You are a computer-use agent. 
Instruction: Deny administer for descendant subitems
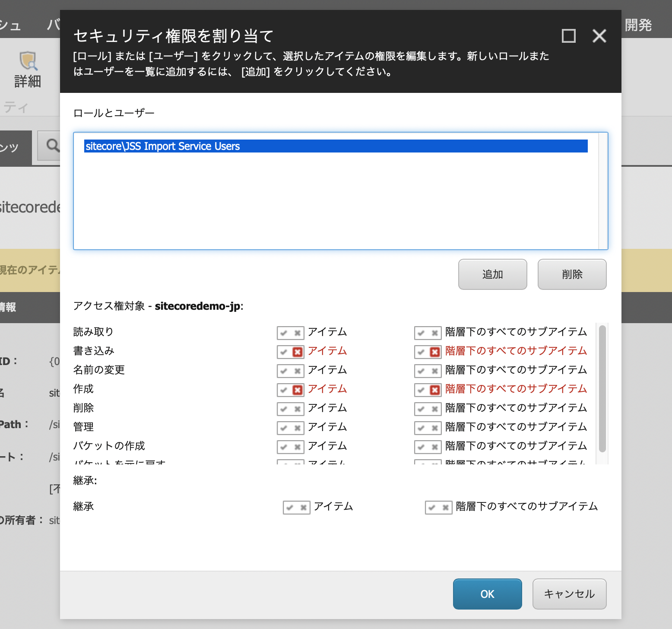(435, 428)
